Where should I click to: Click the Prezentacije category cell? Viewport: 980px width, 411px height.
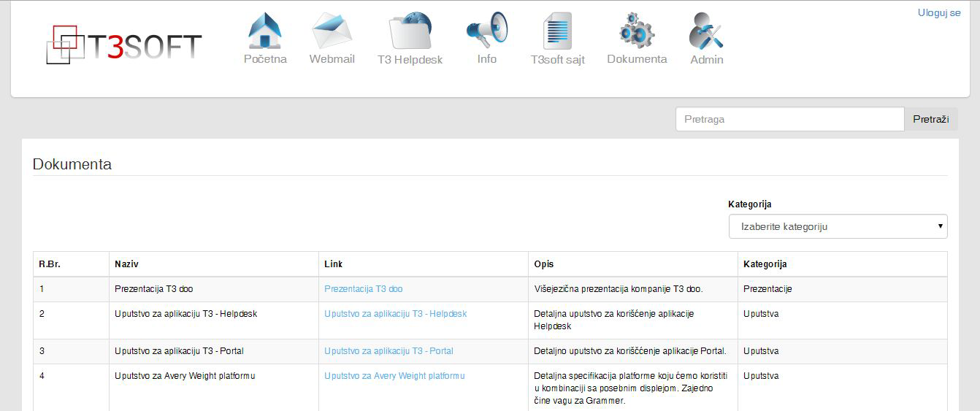pos(767,289)
